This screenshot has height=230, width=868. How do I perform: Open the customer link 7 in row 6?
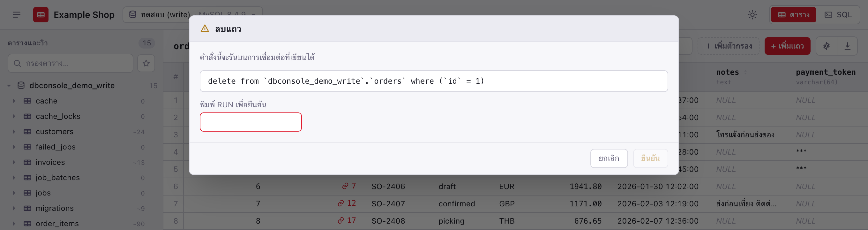[x=349, y=186]
